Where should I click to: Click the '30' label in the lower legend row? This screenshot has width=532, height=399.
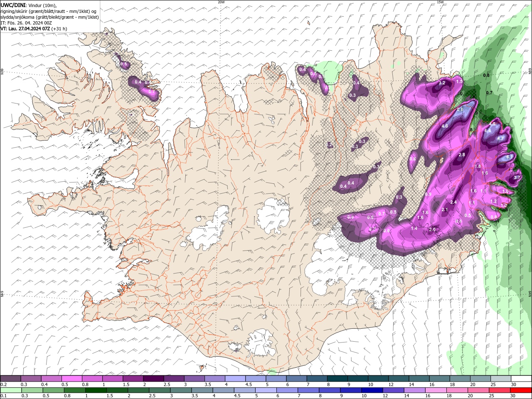pos(513,396)
